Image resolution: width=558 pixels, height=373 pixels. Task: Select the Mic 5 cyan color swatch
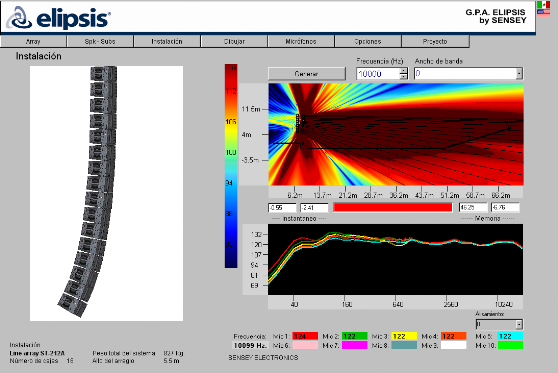[510, 336]
